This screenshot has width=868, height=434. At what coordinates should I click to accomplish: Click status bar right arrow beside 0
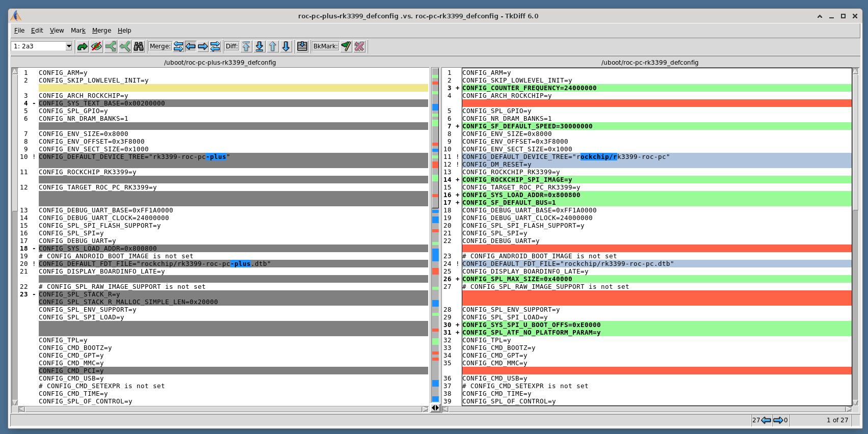coord(778,420)
